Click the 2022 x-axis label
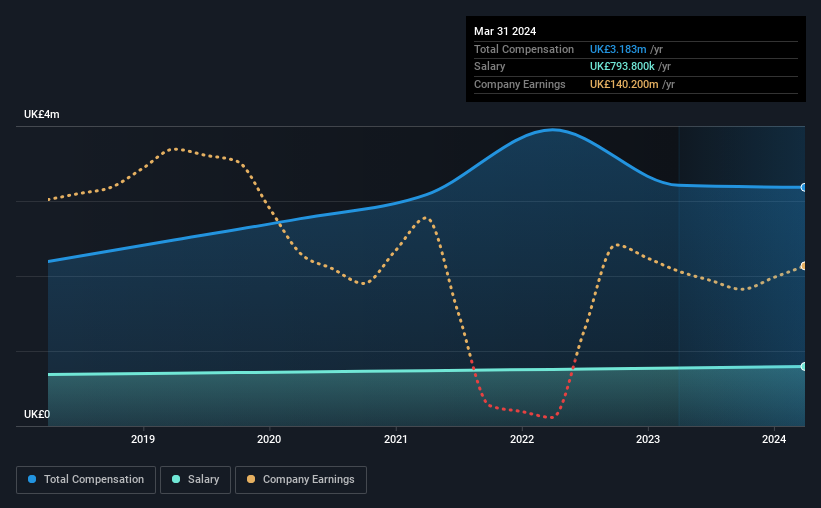Image resolution: width=821 pixels, height=508 pixels. [522, 439]
